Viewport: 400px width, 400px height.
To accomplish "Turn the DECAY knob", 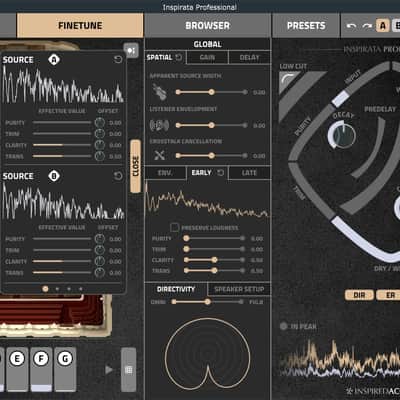I will tap(342, 135).
